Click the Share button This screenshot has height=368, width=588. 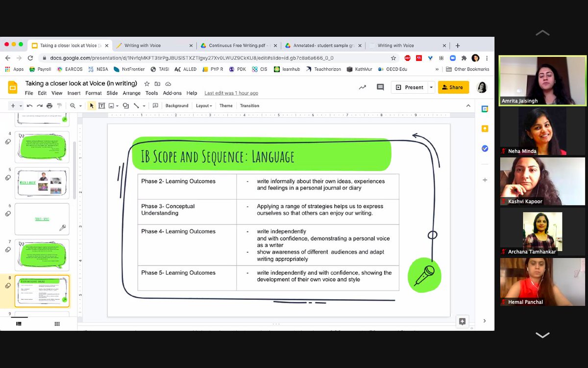[x=453, y=87]
